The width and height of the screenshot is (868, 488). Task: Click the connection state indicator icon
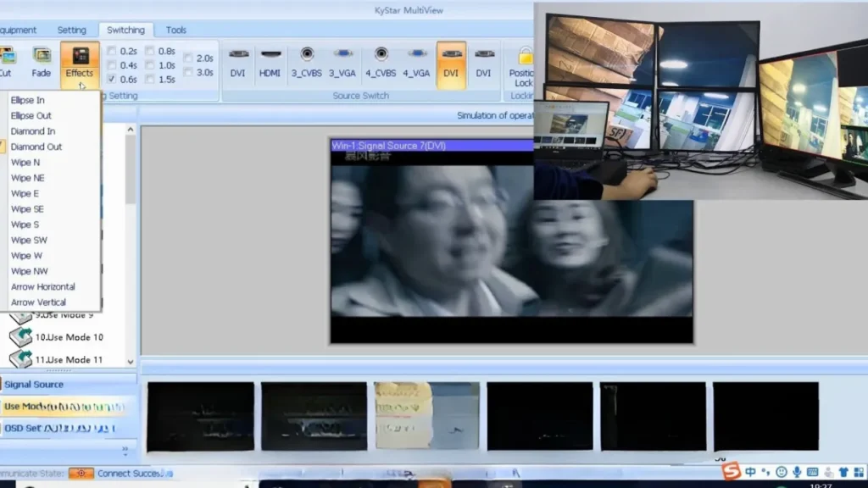pyautogui.click(x=81, y=474)
